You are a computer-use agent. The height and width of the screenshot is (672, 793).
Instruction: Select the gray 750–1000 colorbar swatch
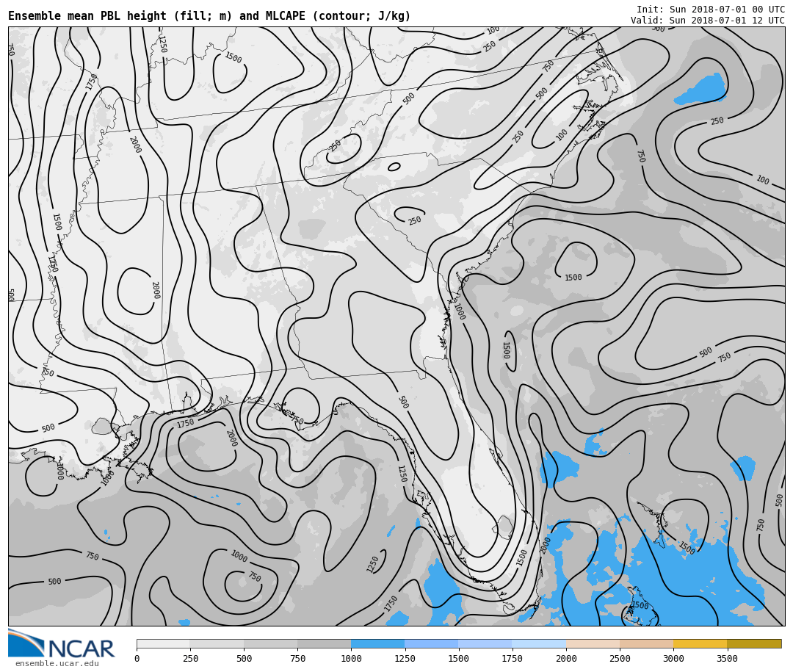pyautogui.click(x=324, y=643)
